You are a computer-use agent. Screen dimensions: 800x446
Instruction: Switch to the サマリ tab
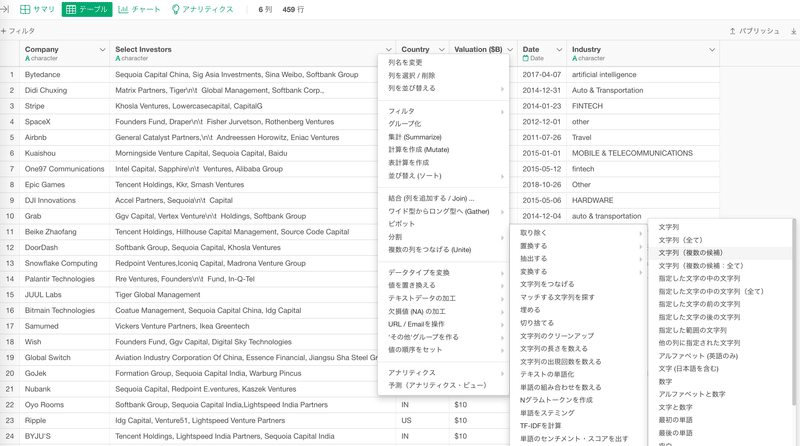[37, 9]
